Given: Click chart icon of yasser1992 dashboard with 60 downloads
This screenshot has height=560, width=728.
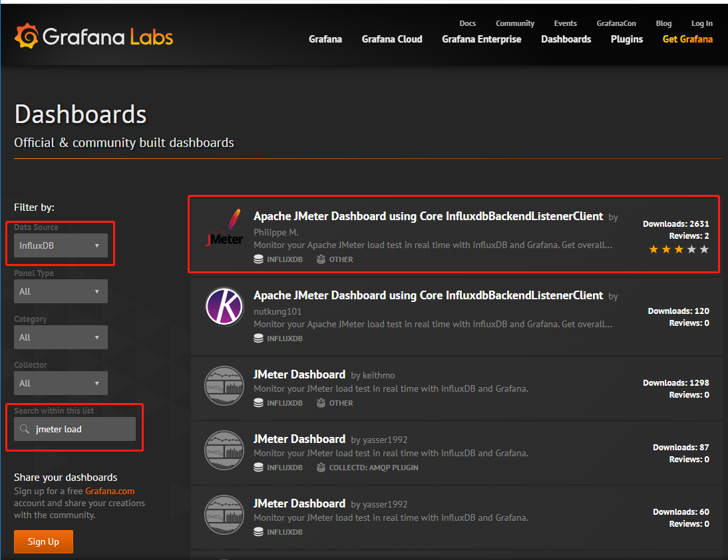Looking at the screenshot, I should 225,515.
